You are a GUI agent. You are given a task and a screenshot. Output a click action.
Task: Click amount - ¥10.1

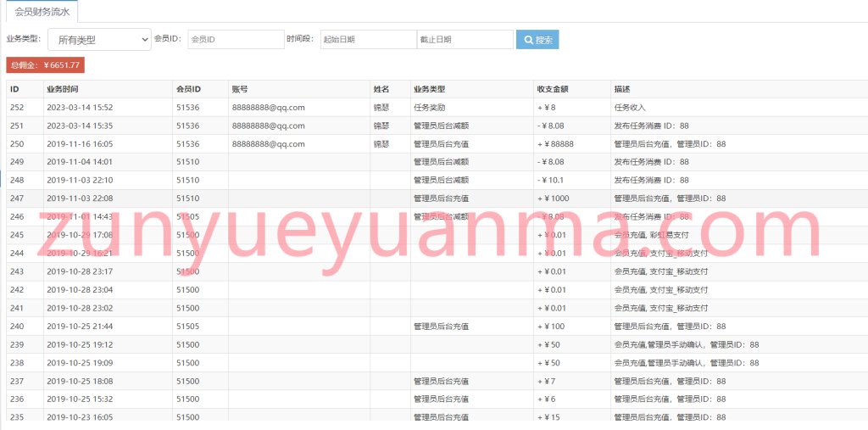point(551,180)
